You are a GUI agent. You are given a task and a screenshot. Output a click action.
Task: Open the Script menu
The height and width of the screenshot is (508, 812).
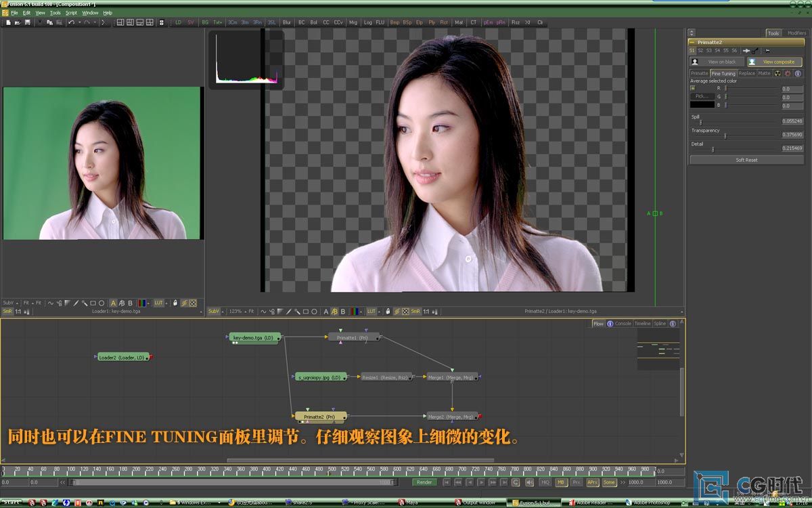pos(71,13)
